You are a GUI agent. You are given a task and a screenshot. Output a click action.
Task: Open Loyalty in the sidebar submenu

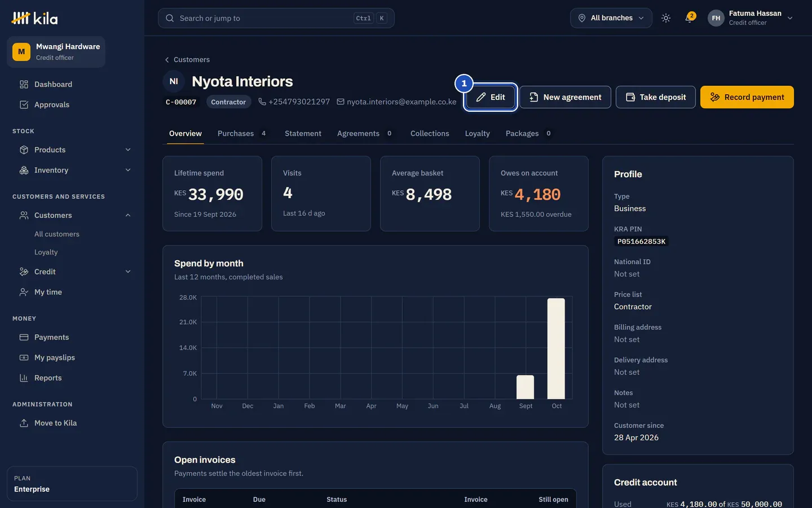click(x=46, y=252)
